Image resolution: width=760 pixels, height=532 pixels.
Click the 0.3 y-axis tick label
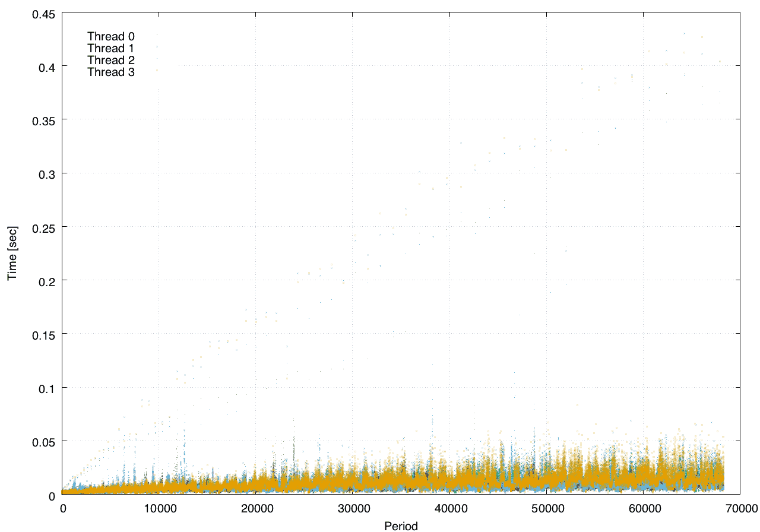[46, 173]
